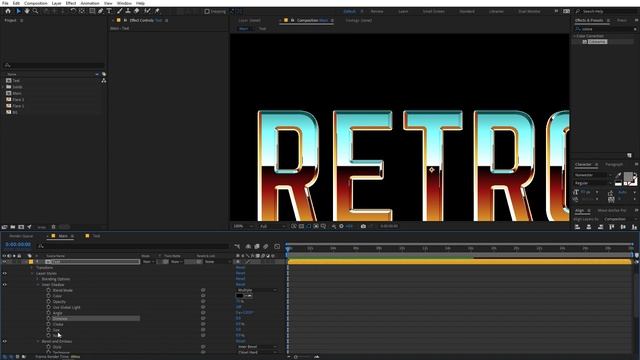Click the Graph Editor icon in timeline
This screenshot has height=360, width=640.
(x=277, y=246)
